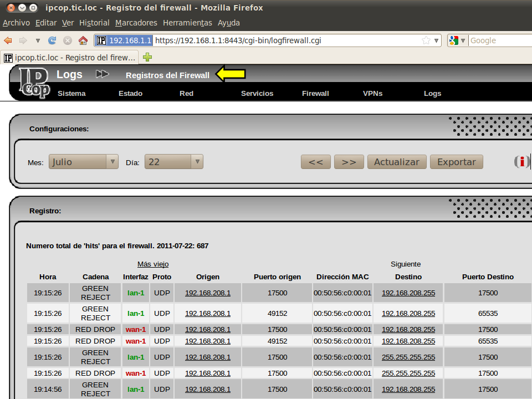
Task: Click the bookmark star icon in URL bar
Action: [x=426, y=40]
